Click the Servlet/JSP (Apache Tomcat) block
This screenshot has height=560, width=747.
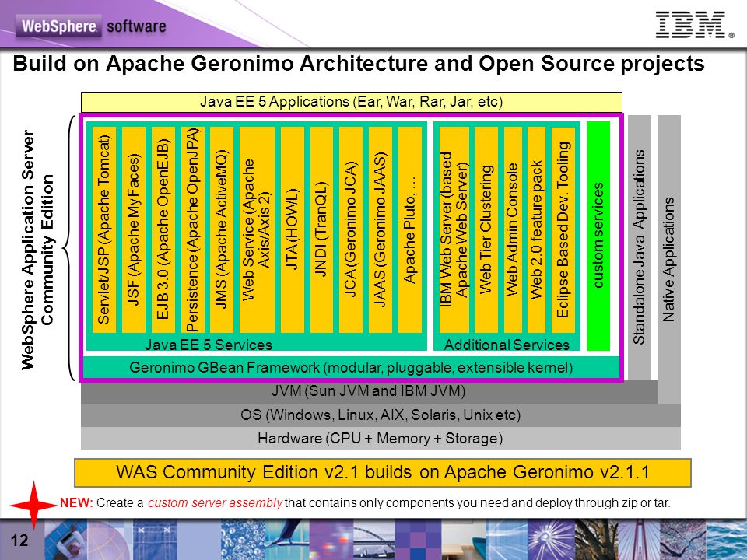click(x=103, y=229)
